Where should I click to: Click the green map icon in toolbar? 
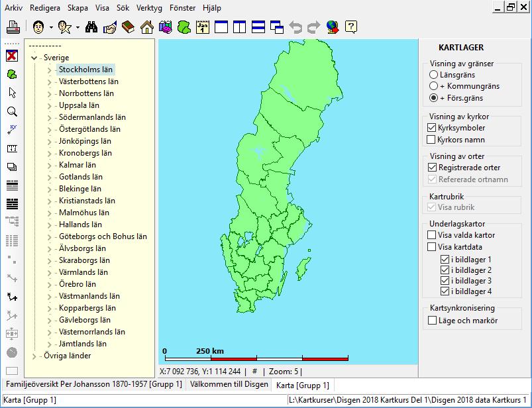pyautogui.click(x=184, y=26)
